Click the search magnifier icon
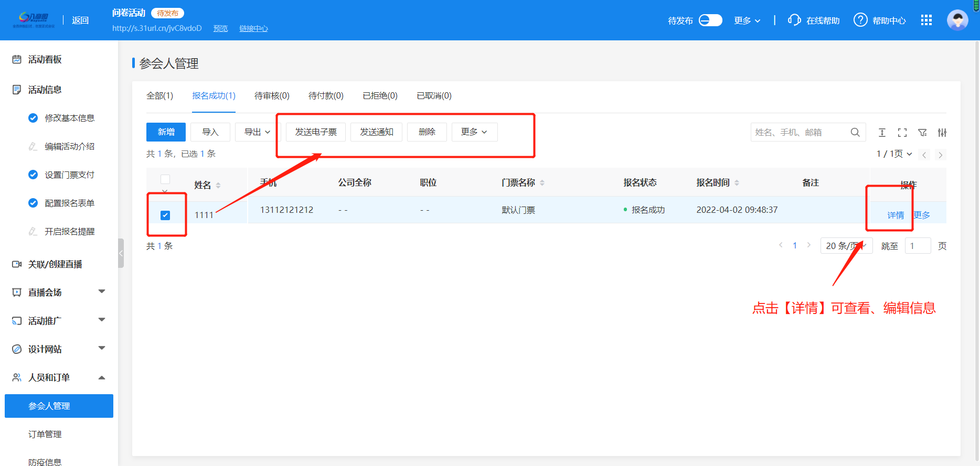The image size is (980, 466). [855, 132]
